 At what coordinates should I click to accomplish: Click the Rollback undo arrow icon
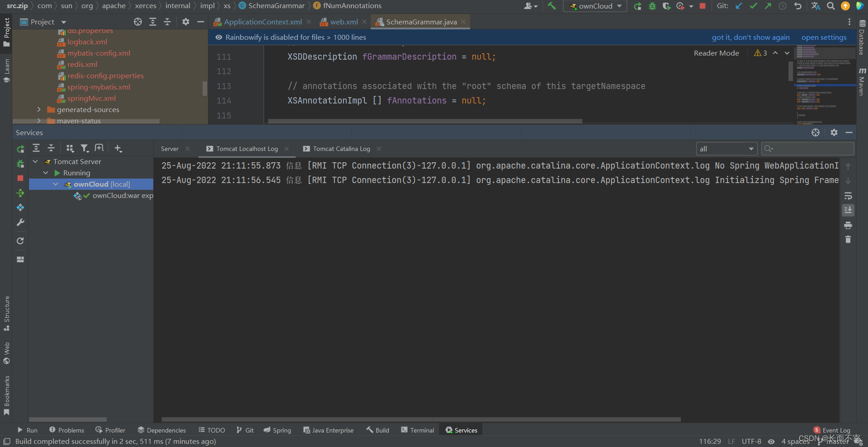click(x=798, y=6)
